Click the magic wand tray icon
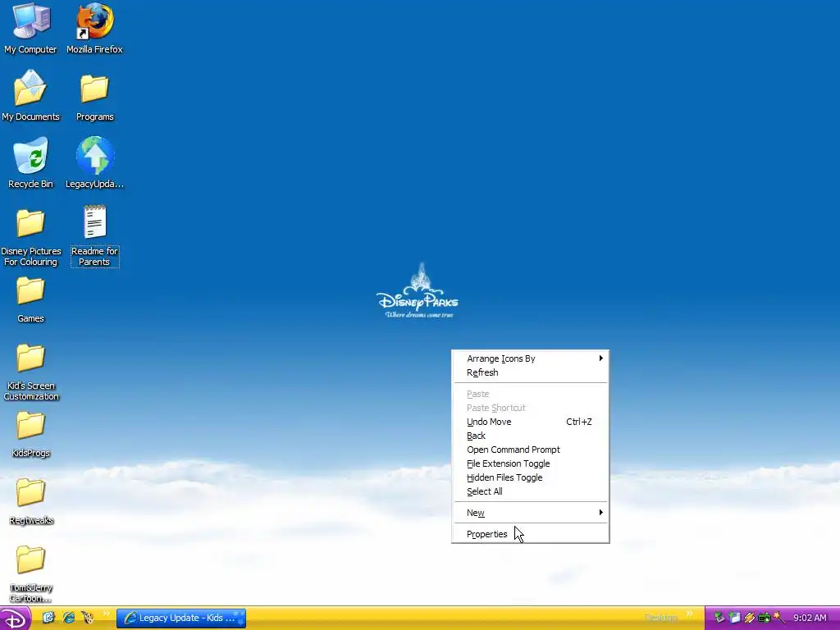This screenshot has height=630, width=840. click(779, 618)
